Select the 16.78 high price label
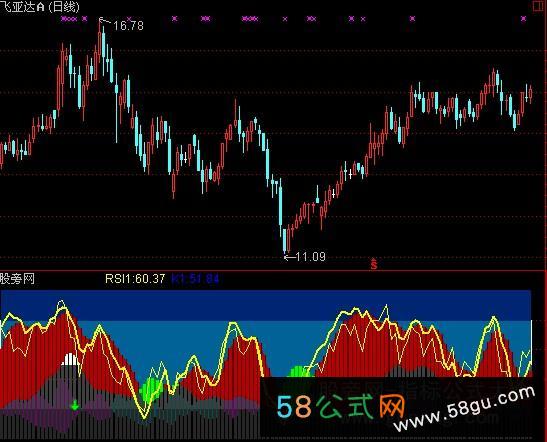 128,25
